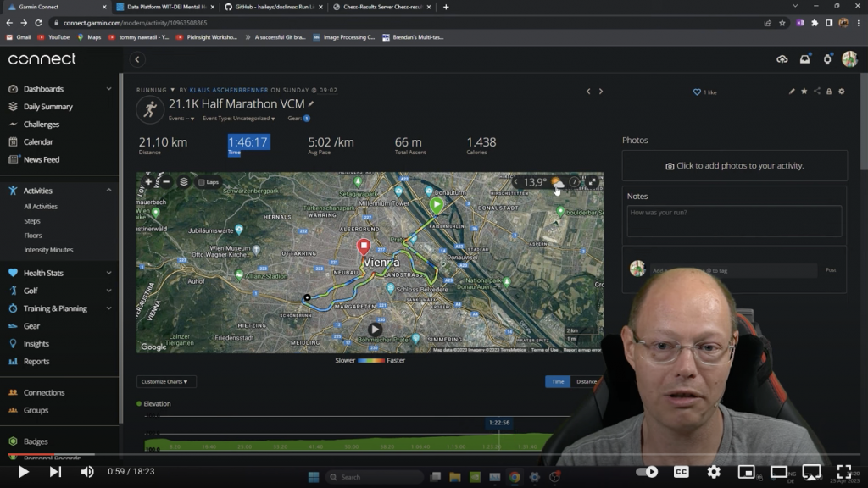
Task: Switch to the Data Platform WIT-DEI browser tab
Action: tap(164, 7)
